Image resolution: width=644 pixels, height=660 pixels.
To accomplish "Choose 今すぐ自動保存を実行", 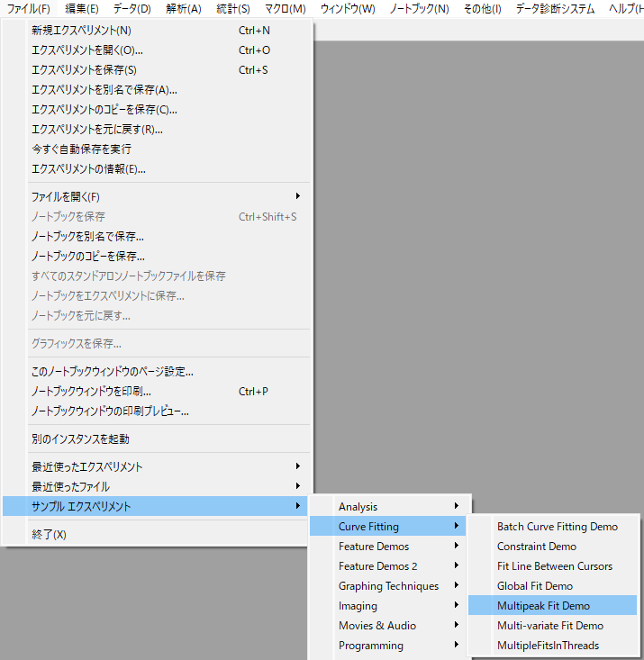I will (x=157, y=149).
